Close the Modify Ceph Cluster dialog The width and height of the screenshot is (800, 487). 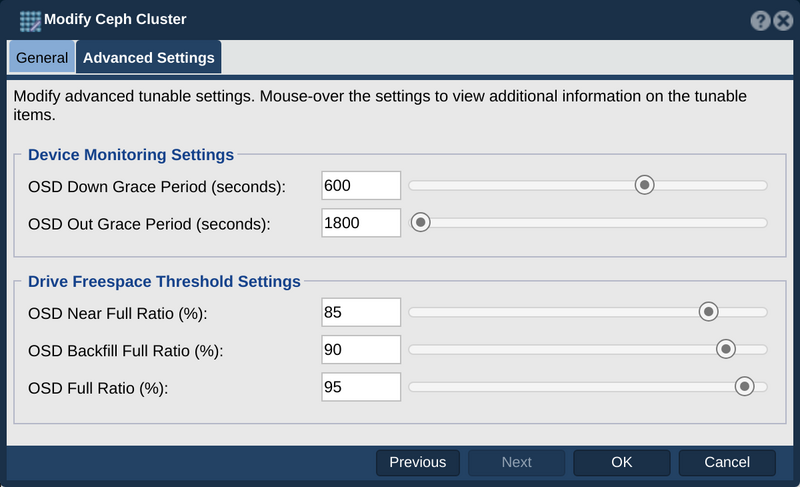click(783, 21)
